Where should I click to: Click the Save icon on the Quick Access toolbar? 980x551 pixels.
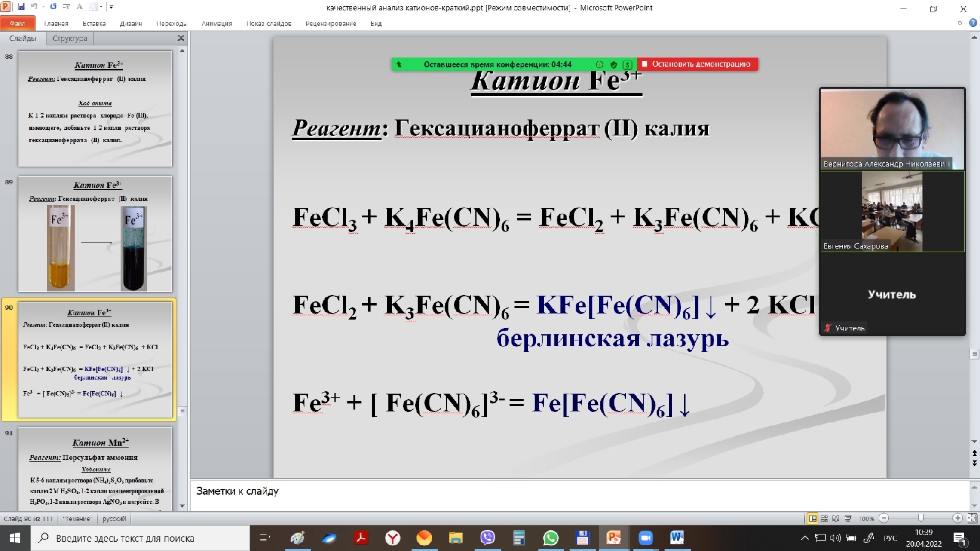click(x=21, y=7)
